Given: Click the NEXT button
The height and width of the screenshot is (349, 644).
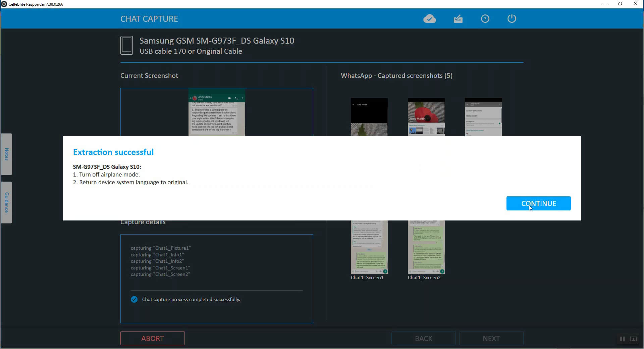Looking at the screenshot, I should pos(491,338).
